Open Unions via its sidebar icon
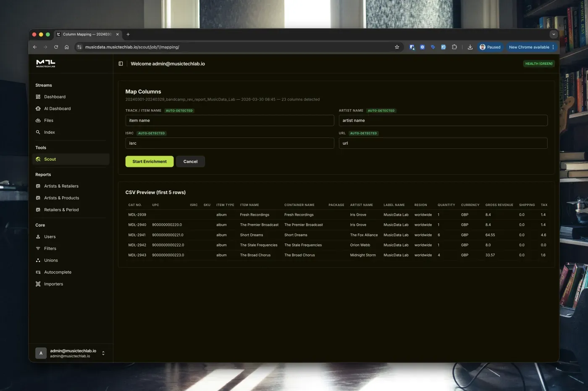This screenshot has width=588, height=391. coord(38,261)
